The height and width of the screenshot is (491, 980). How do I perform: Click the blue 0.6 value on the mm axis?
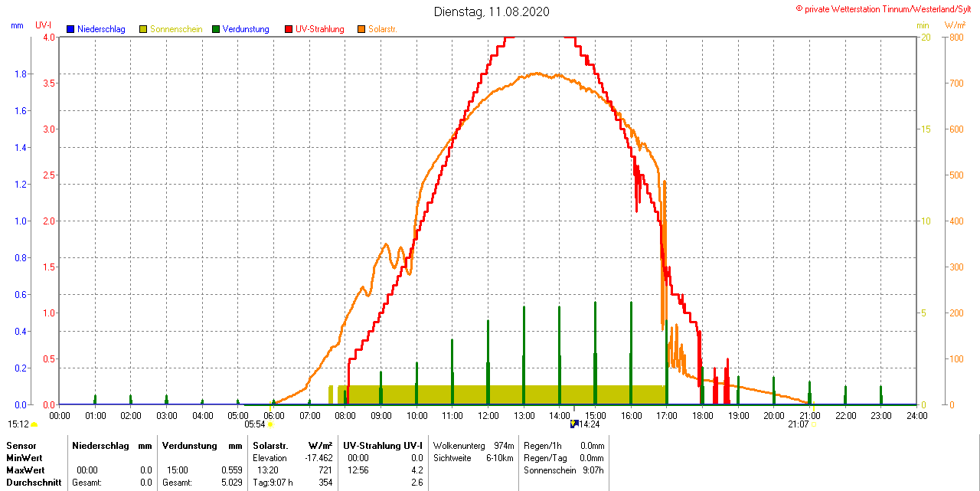21,294
